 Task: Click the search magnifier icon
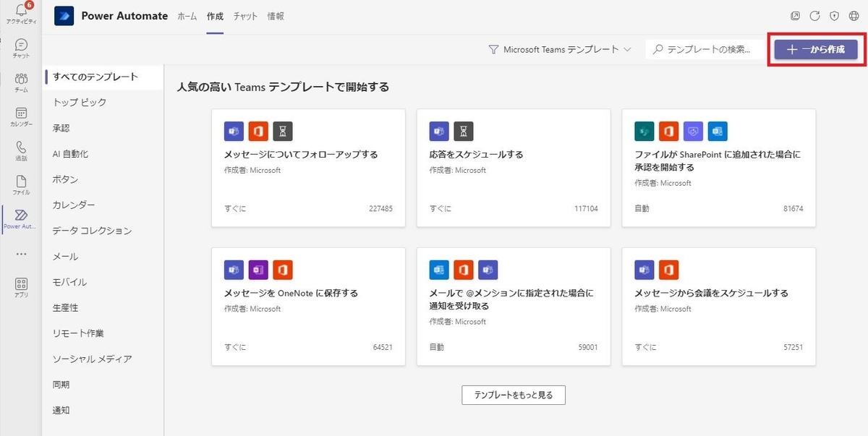point(658,50)
